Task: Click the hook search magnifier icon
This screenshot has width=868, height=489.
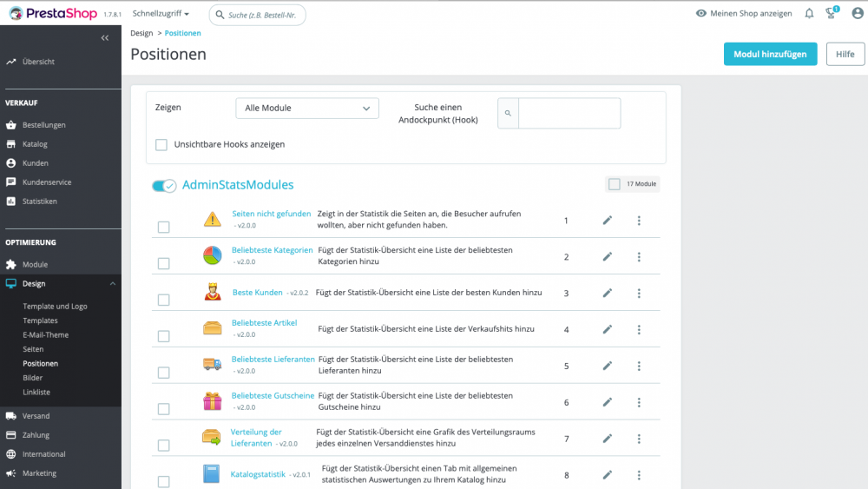Action: [508, 113]
